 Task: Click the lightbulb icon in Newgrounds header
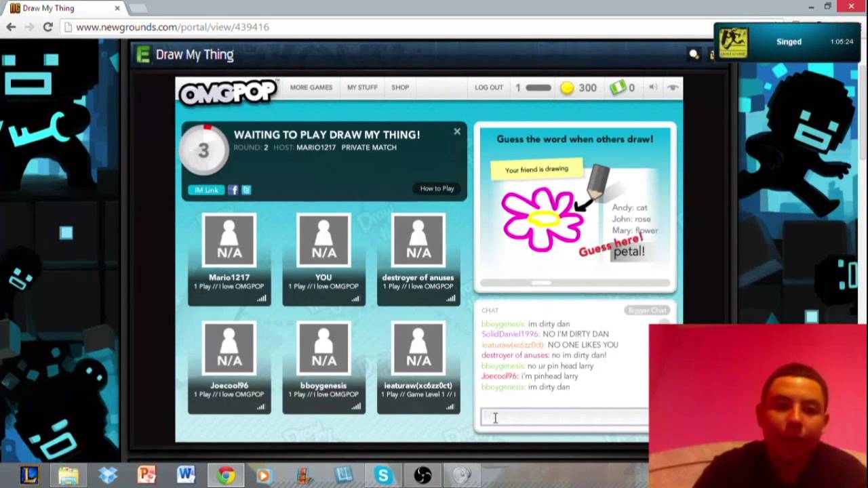694,54
